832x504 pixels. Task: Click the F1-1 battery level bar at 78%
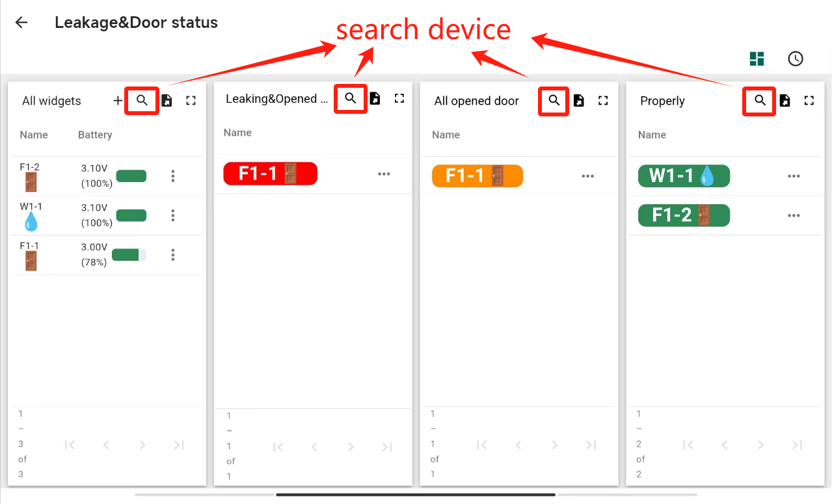129,255
